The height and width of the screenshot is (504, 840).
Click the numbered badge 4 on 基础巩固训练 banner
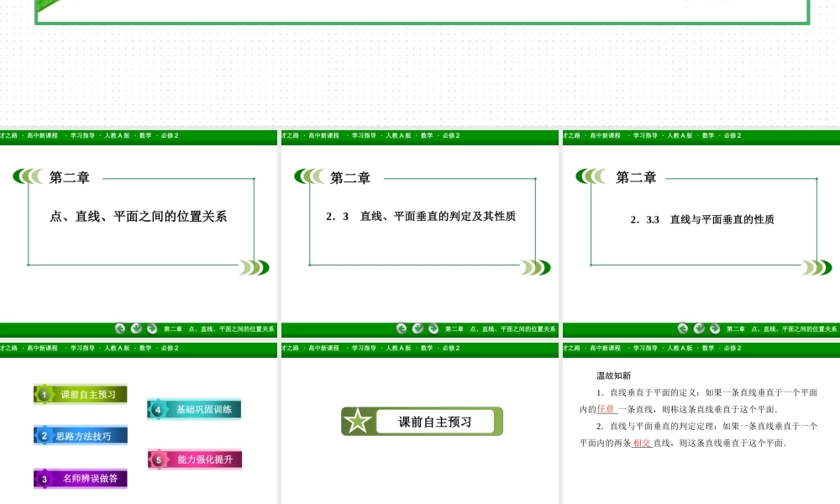coord(157,409)
